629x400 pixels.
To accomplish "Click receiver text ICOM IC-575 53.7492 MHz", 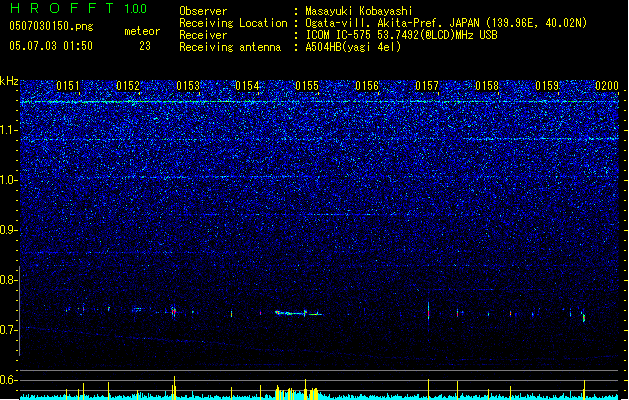I will click(401, 35).
